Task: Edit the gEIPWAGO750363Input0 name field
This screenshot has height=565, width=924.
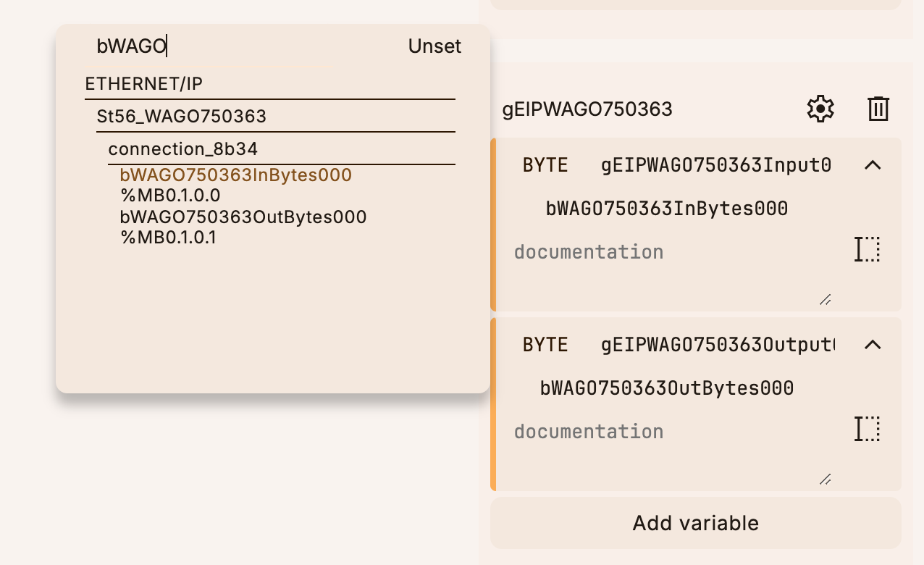Action: pos(715,165)
